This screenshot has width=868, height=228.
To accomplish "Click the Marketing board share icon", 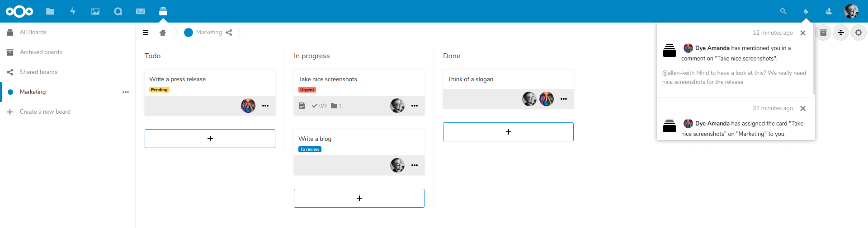I will tap(229, 33).
